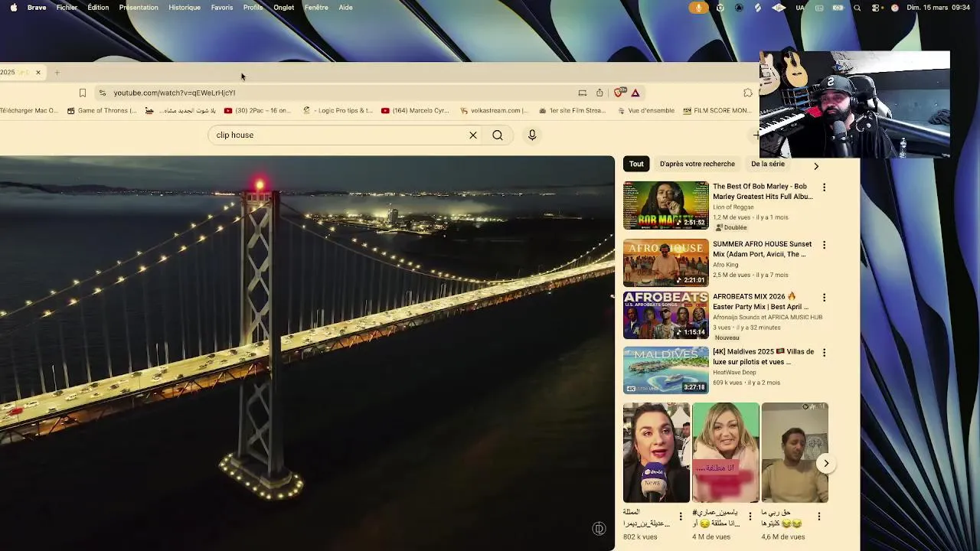Screen dimensions: 980x551
Task: Show more filter chips with right arrow
Action: click(816, 166)
